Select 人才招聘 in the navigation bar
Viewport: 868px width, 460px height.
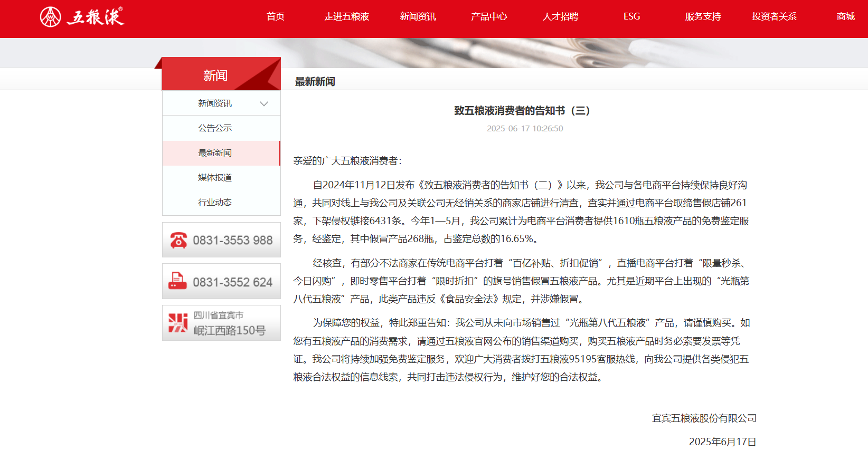click(x=560, y=17)
